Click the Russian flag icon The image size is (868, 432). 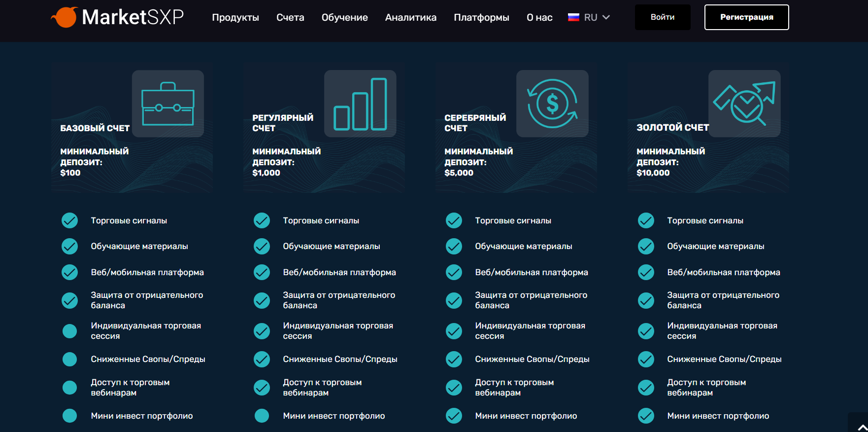pos(573,17)
